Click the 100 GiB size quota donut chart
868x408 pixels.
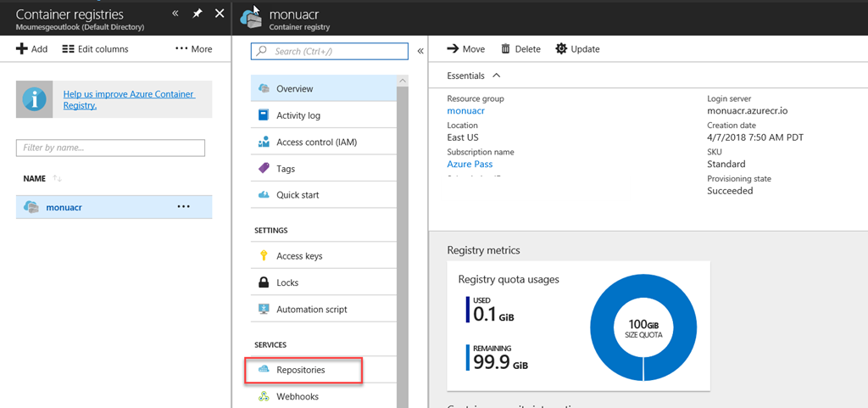tap(643, 328)
